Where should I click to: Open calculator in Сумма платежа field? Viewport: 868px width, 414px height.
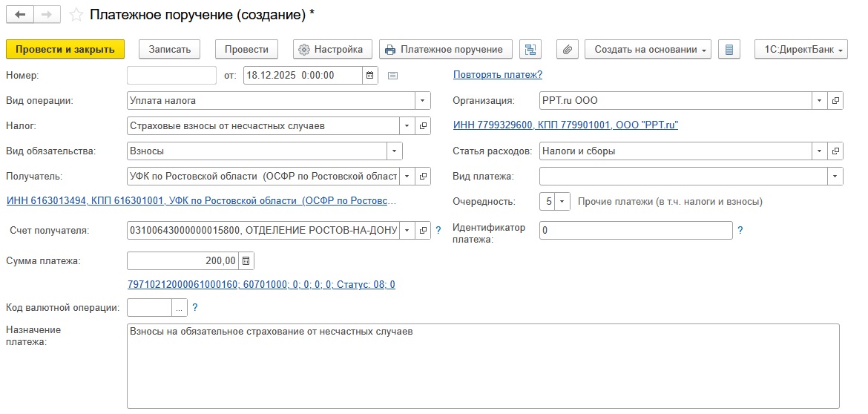coord(246,260)
